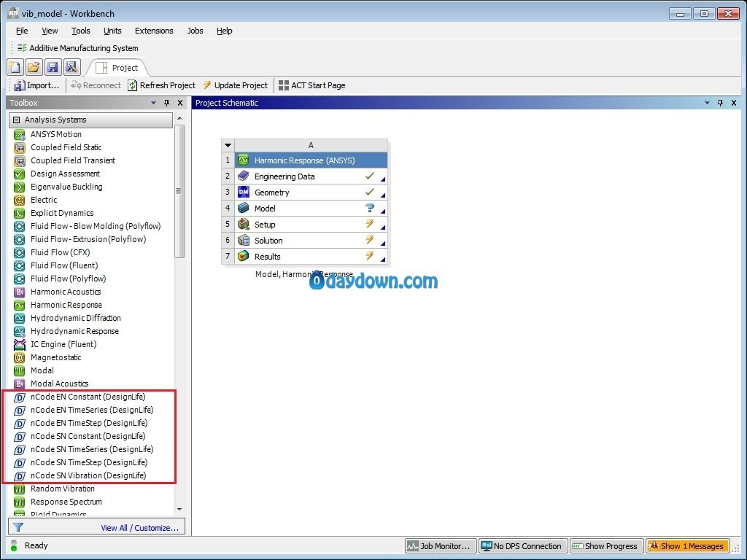The width and height of the screenshot is (747, 560).
Task: Select Design Assessment system
Action: (x=65, y=174)
